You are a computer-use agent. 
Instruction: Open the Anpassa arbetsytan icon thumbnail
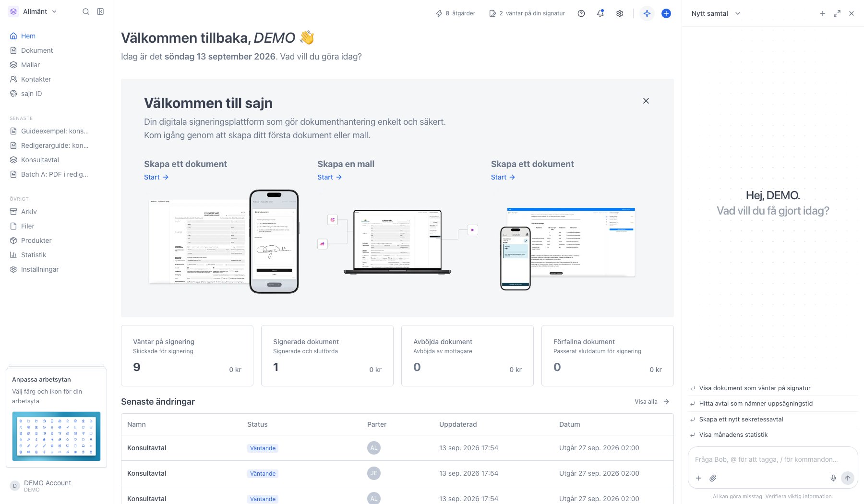[x=56, y=436]
